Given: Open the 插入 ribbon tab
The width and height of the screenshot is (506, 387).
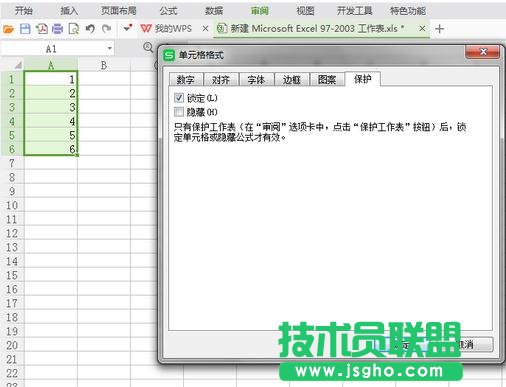Looking at the screenshot, I should pos(69,11).
